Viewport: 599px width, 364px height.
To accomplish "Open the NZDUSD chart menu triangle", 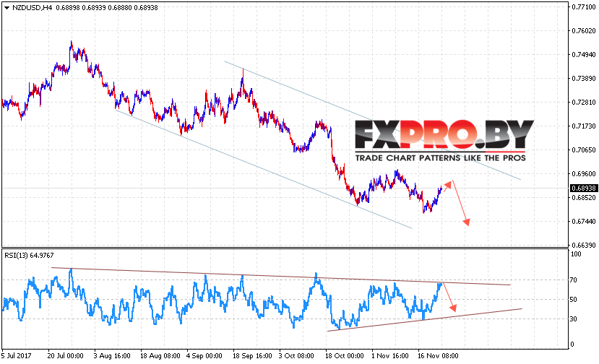I will point(7,8).
